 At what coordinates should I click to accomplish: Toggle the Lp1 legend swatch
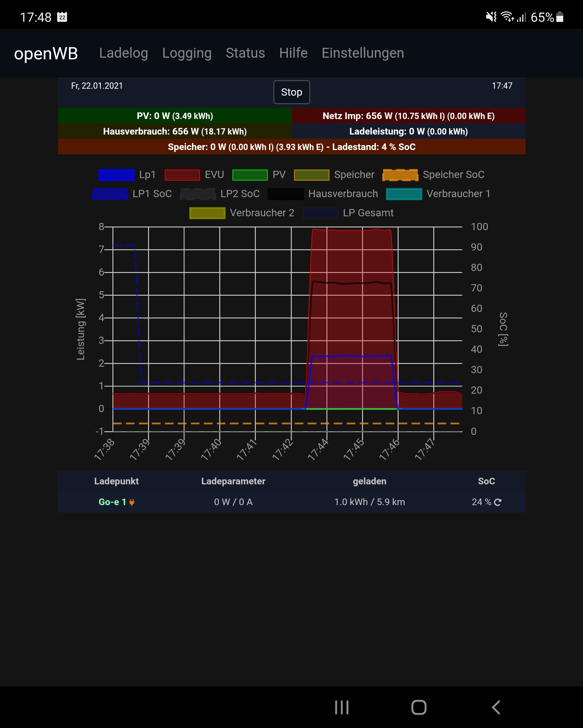coord(116,175)
